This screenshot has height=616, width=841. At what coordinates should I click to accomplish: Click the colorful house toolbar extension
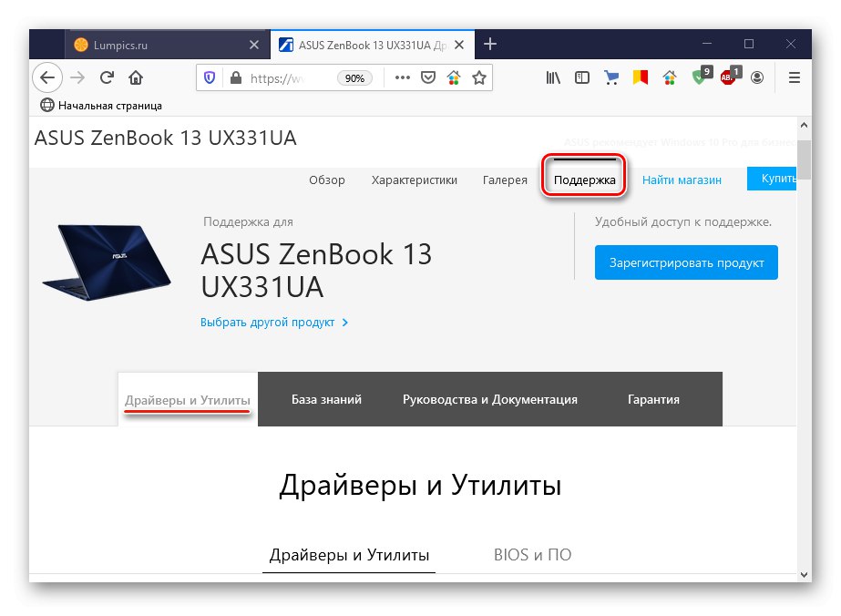click(x=670, y=77)
